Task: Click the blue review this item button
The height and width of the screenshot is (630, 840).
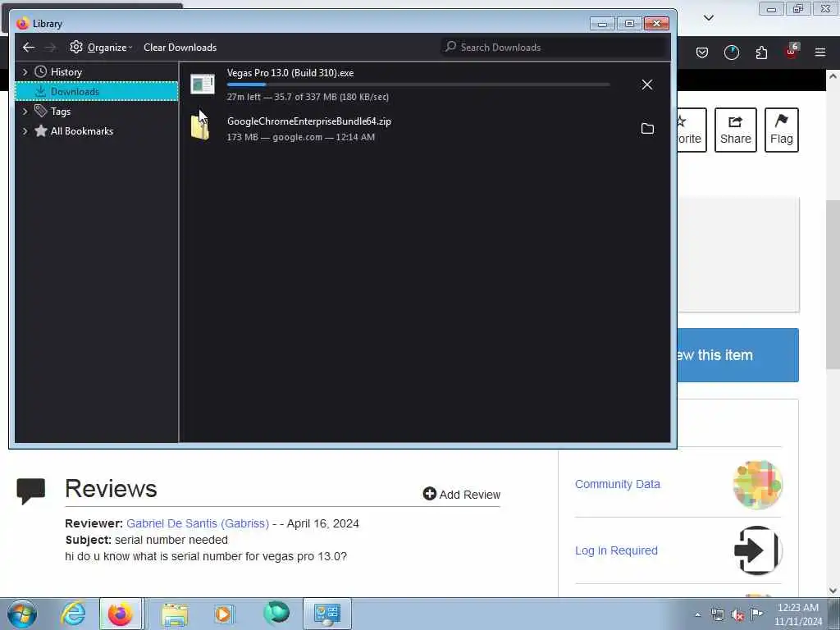Action: click(x=738, y=355)
